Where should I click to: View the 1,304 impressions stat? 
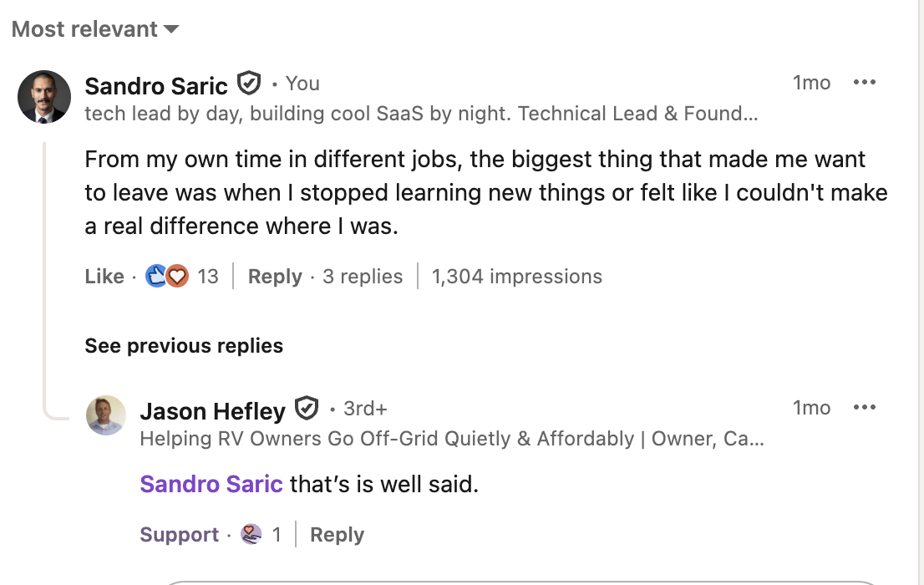(516, 277)
